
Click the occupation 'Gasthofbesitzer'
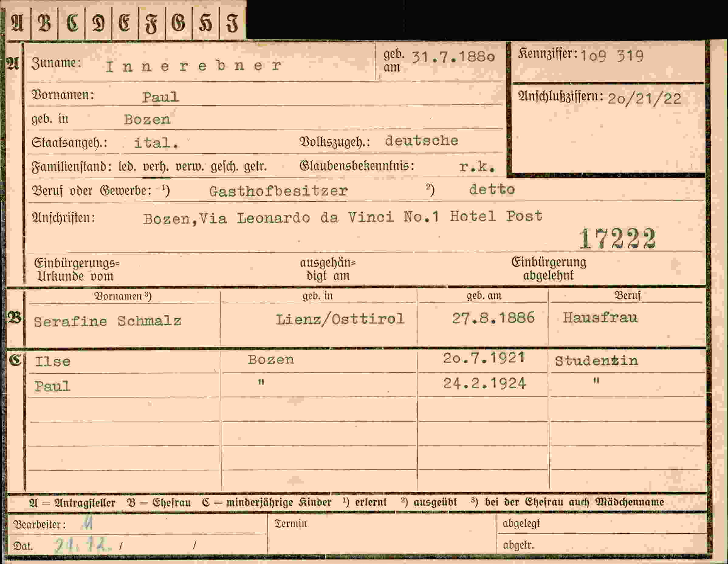click(278, 191)
